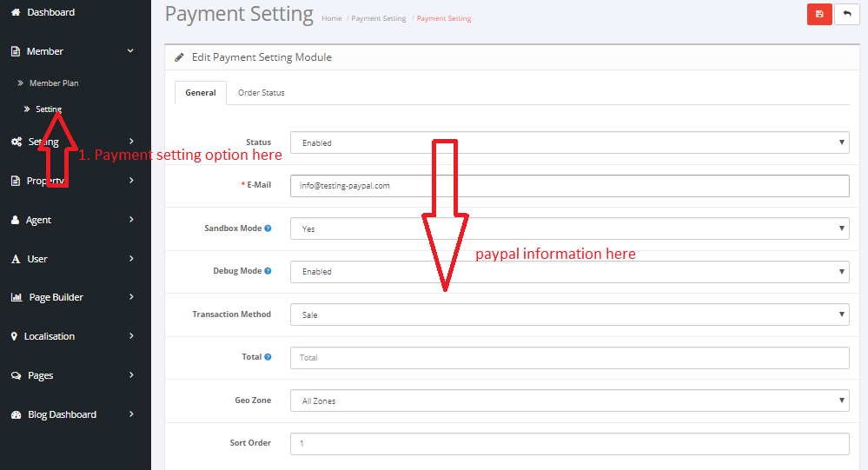The height and width of the screenshot is (470, 868).
Task: Click the Dashboard home icon in sidebar
Action: (16, 12)
